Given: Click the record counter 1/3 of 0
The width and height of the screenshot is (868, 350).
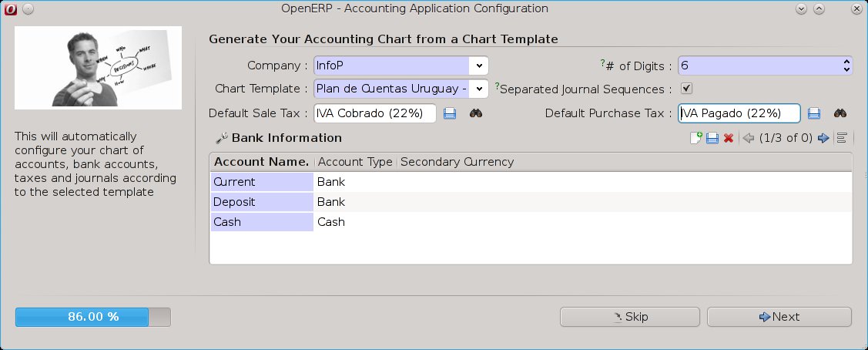Looking at the screenshot, I should click(x=786, y=138).
